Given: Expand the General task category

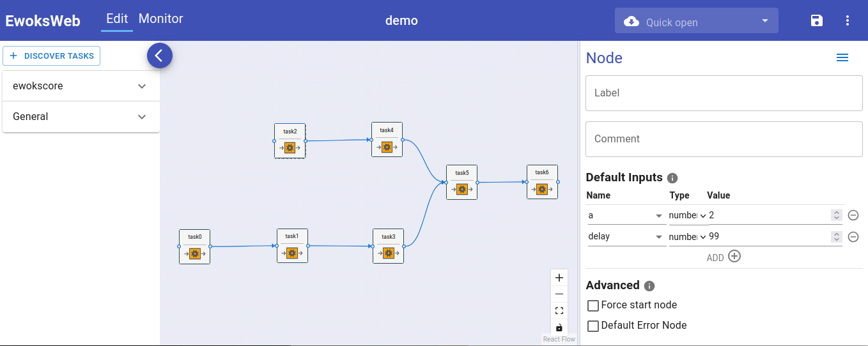Looking at the screenshot, I should click(81, 117).
